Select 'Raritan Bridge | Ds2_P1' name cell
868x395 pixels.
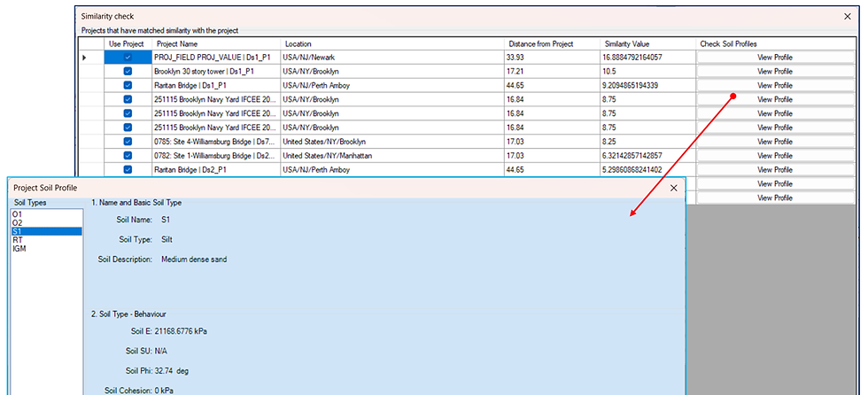(x=216, y=170)
